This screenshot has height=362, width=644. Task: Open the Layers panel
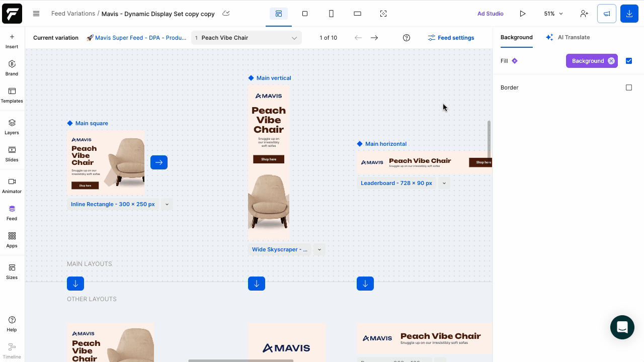click(12, 127)
